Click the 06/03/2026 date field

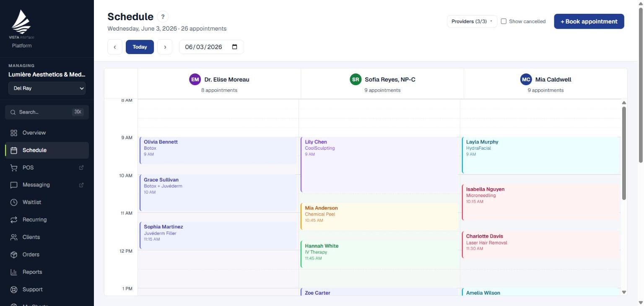(211, 47)
